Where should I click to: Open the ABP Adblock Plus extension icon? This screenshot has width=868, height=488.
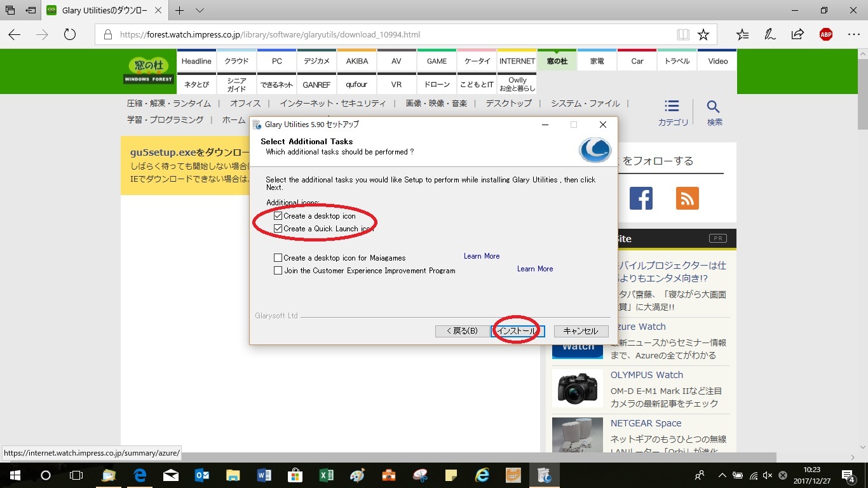825,34
